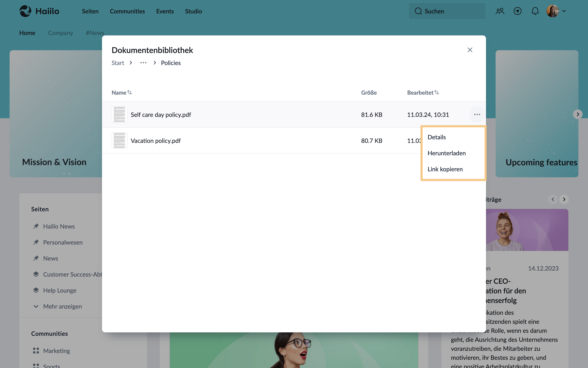This screenshot has width=588, height=368.
Task: Click the pin icon beside Personalwesen
Action: click(36, 242)
